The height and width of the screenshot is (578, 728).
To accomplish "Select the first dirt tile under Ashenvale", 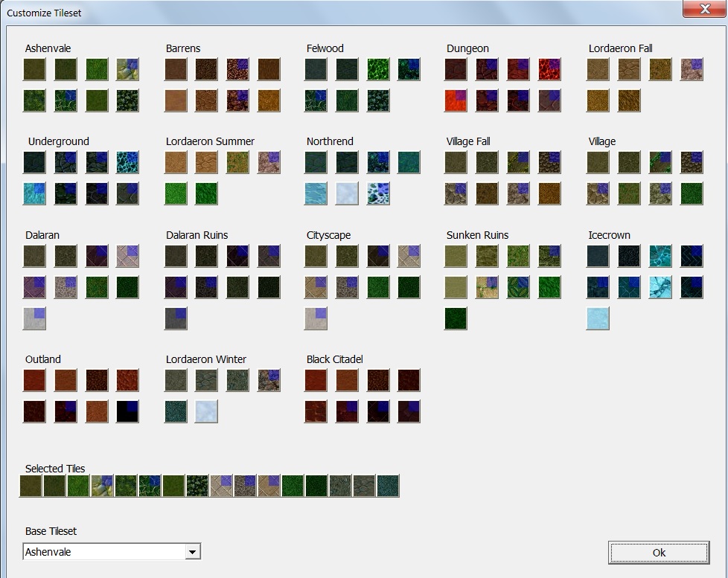I will click(x=34, y=69).
